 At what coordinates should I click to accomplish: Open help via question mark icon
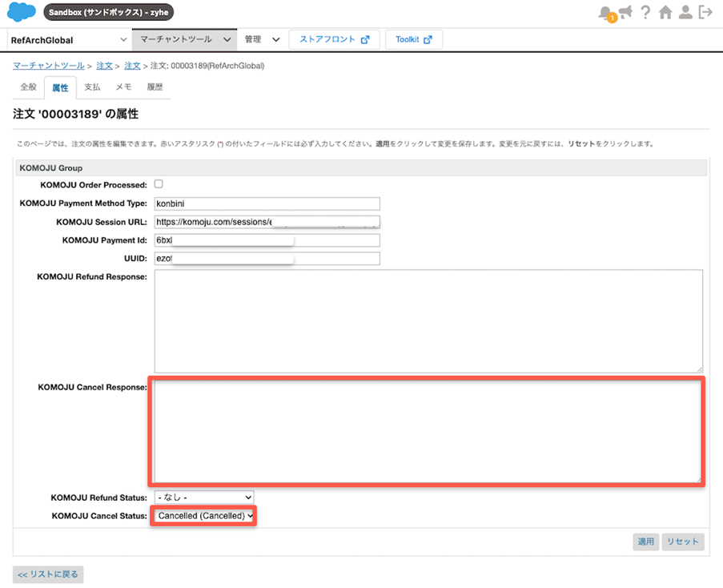coord(645,13)
